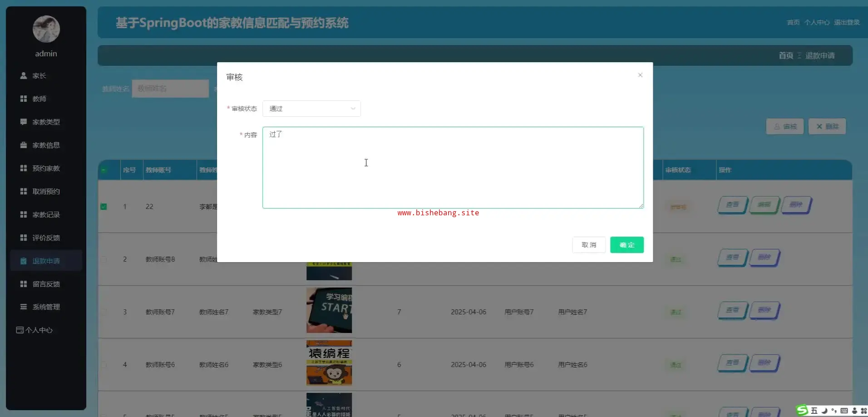The image size is (868, 417).
Task: Check the checkbox for row 2
Action: 104,259
